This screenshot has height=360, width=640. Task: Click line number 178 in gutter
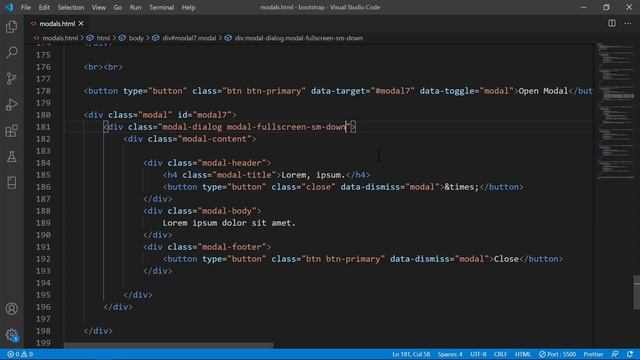43,91
